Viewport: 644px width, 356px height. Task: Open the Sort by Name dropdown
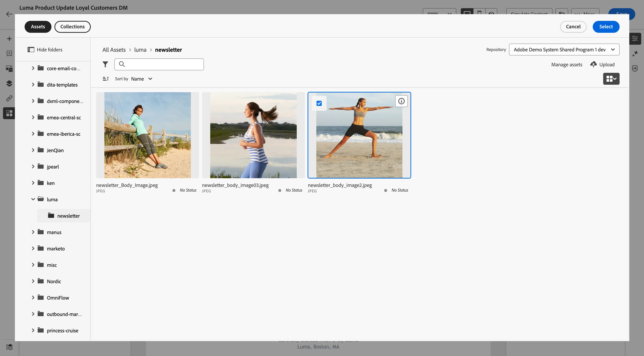click(141, 79)
